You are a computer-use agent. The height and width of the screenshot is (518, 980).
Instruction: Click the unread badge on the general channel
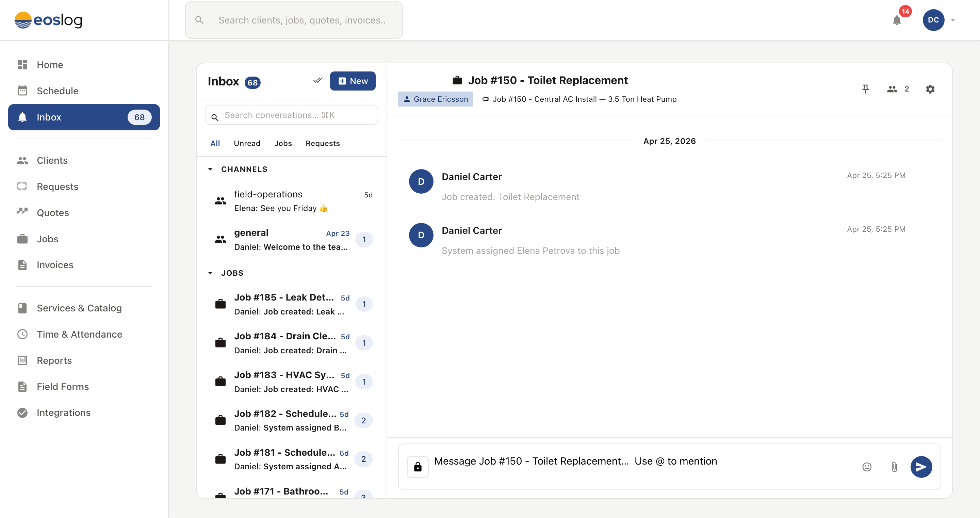364,240
